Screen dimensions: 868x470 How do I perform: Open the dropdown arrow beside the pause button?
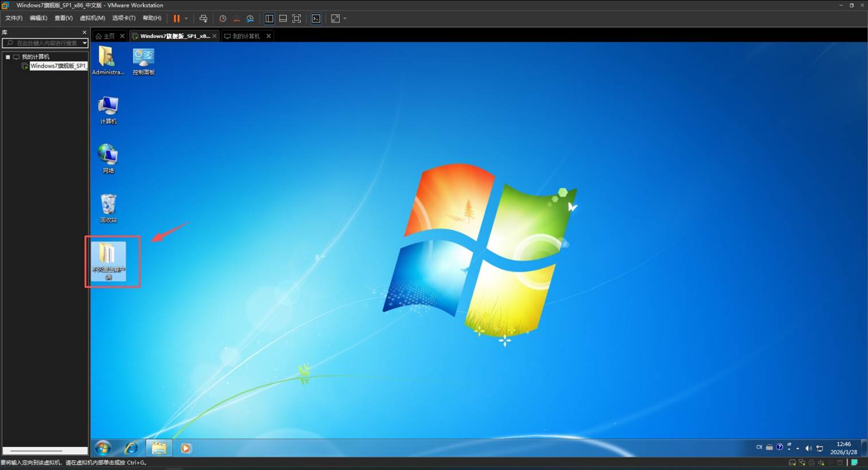[x=186, y=18]
